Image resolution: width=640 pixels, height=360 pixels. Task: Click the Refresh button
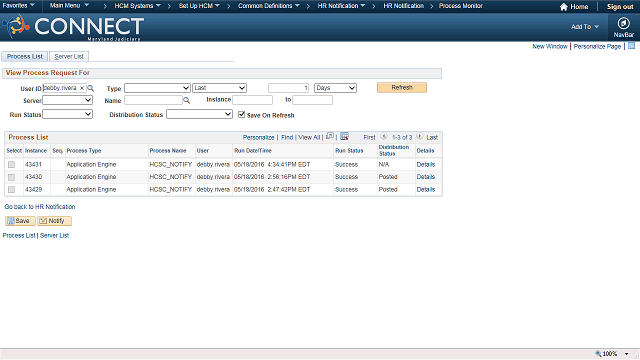tap(402, 87)
